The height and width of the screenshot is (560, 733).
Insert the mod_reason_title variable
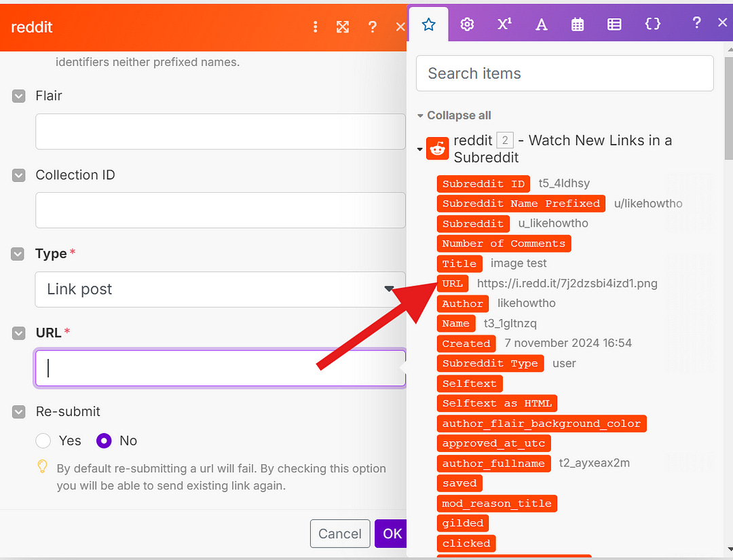coord(497,504)
